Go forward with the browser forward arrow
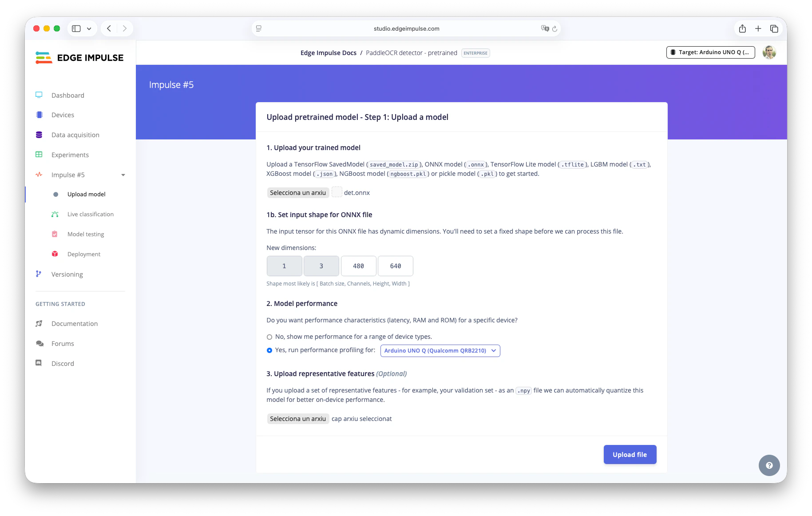 point(125,28)
